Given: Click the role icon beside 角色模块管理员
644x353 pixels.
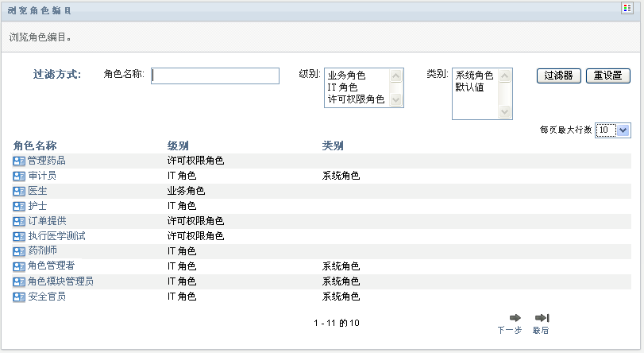Looking at the screenshot, I should click(19, 281).
